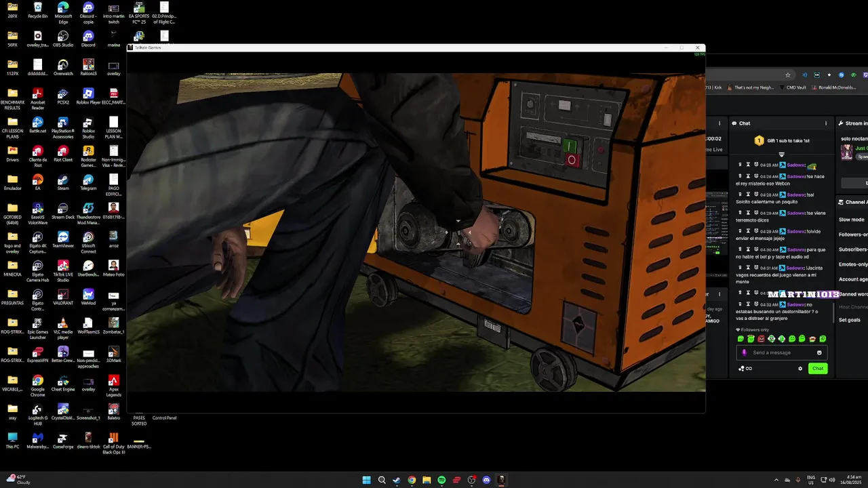868x488 pixels.
Task: Select the Stream Deck desktop shortcut
Action: (x=63, y=211)
